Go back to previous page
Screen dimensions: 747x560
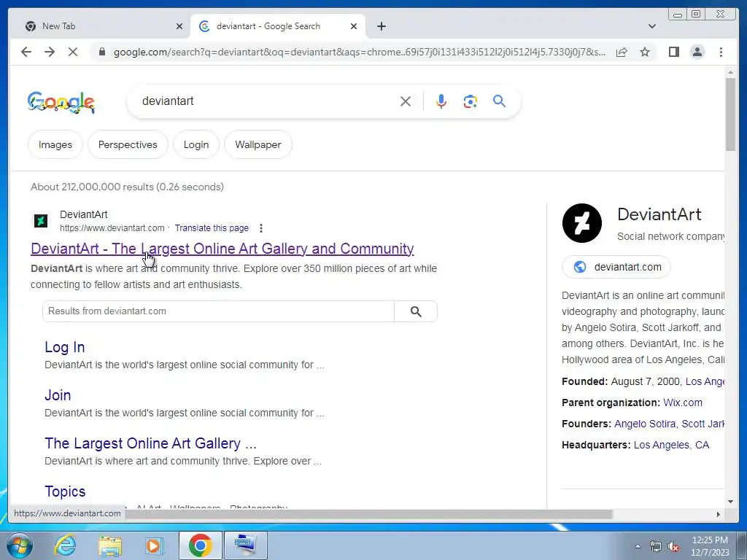point(26,52)
